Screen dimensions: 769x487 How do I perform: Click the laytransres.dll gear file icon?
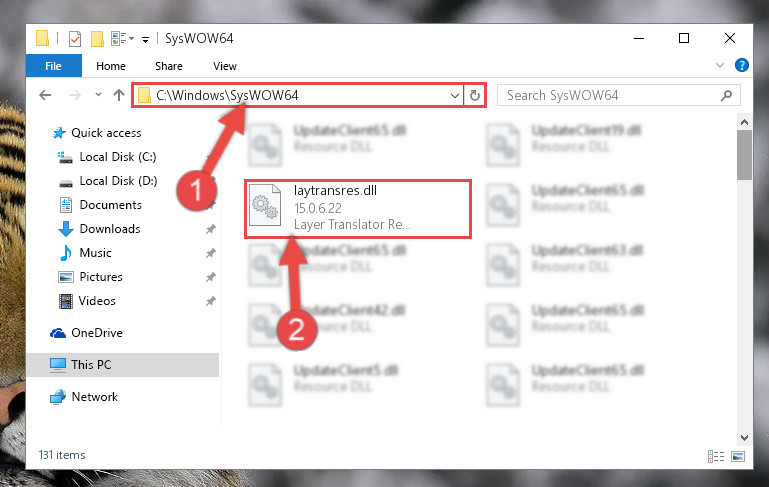265,206
